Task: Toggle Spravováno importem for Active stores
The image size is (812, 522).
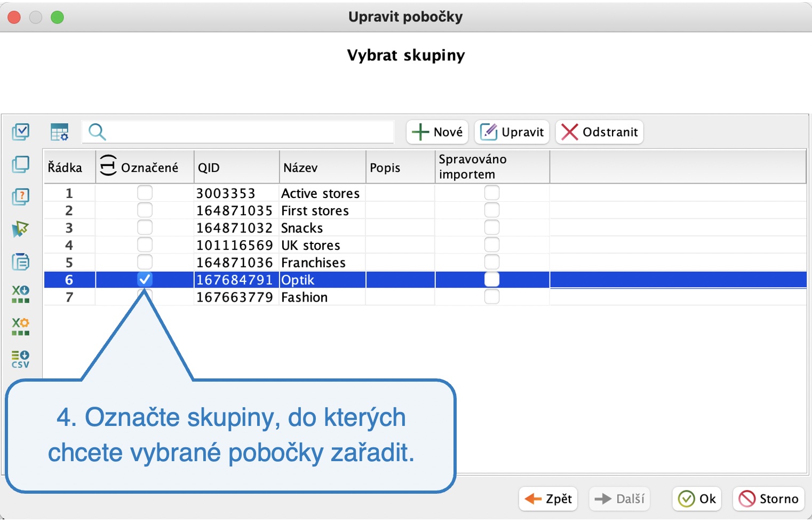Action: (492, 193)
